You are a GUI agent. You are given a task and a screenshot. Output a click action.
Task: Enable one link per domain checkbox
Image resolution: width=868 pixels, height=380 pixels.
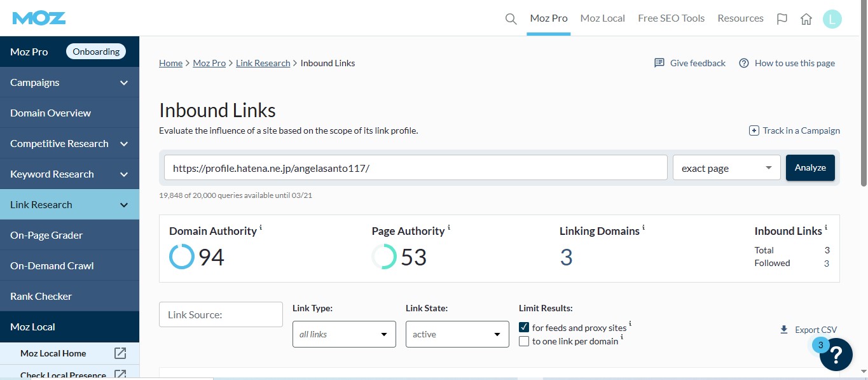point(524,341)
